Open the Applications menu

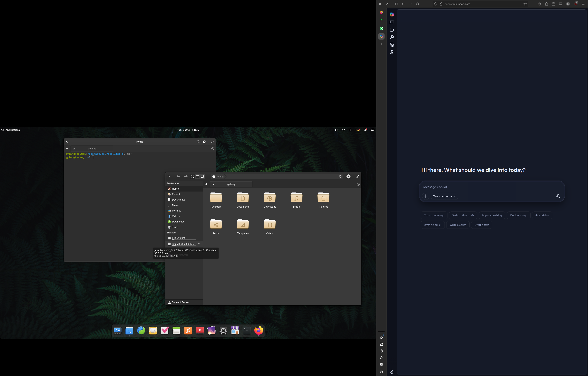(x=11, y=130)
